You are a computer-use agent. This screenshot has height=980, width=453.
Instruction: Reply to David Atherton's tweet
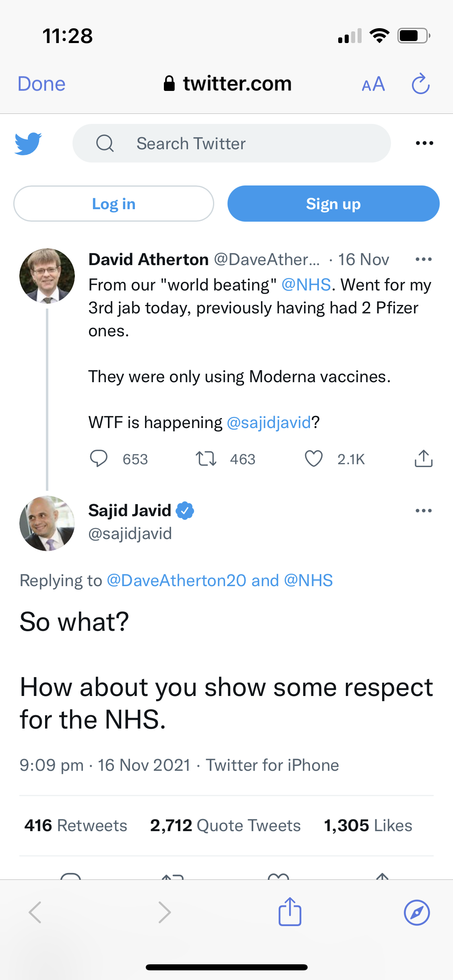[99, 459]
